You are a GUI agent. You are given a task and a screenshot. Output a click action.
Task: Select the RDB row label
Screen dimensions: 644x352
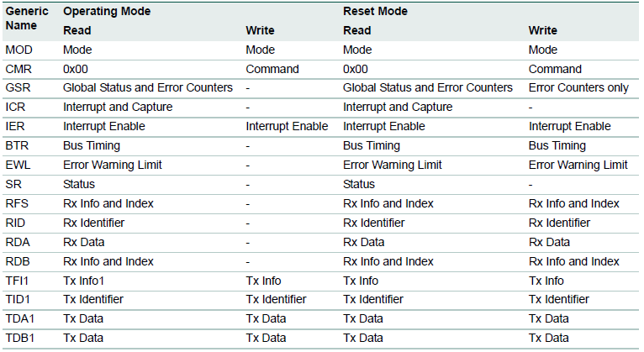[18, 261]
